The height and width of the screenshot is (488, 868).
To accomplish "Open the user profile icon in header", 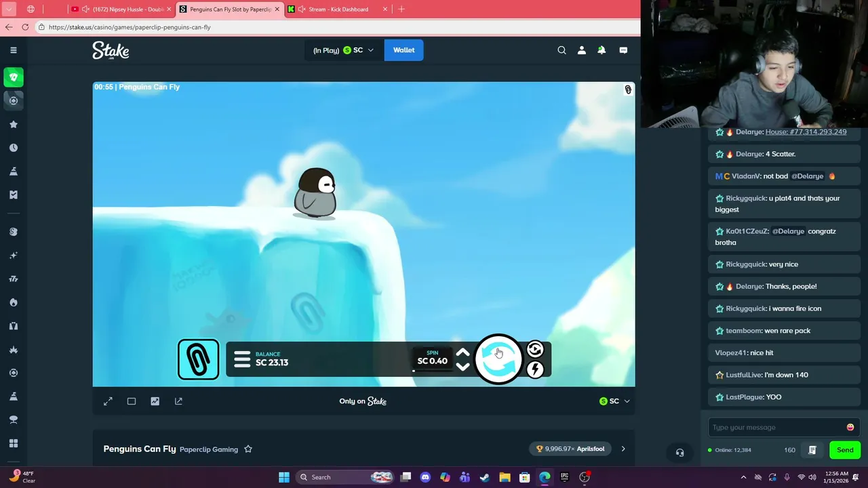I will click(581, 50).
